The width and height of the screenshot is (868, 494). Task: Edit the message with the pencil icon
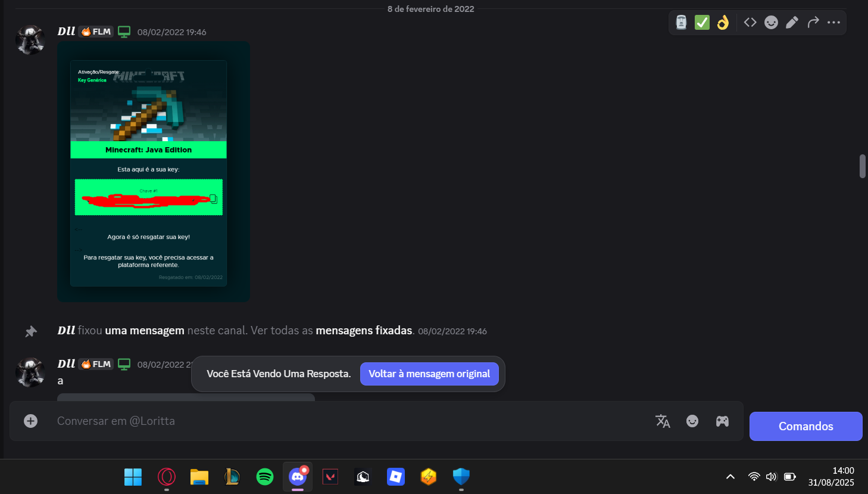pyautogui.click(x=792, y=23)
